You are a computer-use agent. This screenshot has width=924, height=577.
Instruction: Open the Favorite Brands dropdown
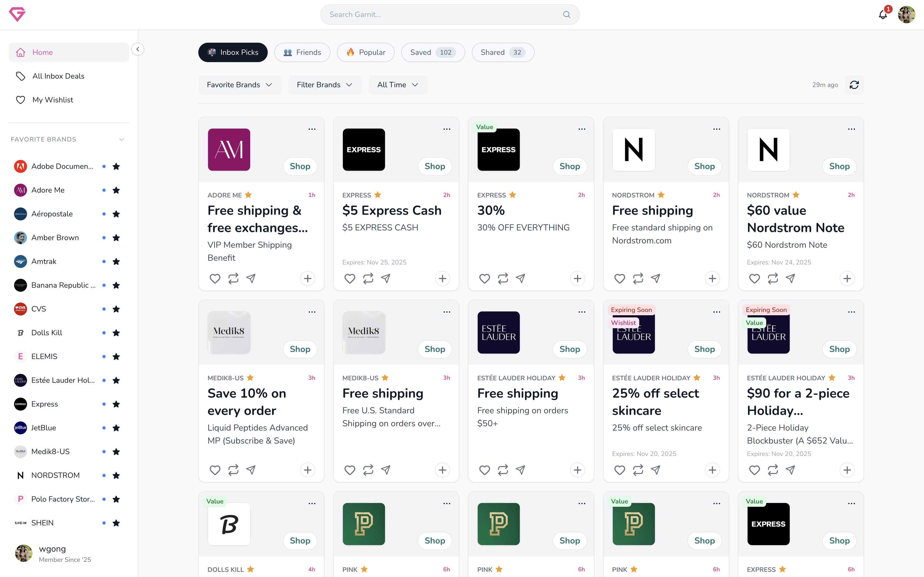(x=239, y=85)
